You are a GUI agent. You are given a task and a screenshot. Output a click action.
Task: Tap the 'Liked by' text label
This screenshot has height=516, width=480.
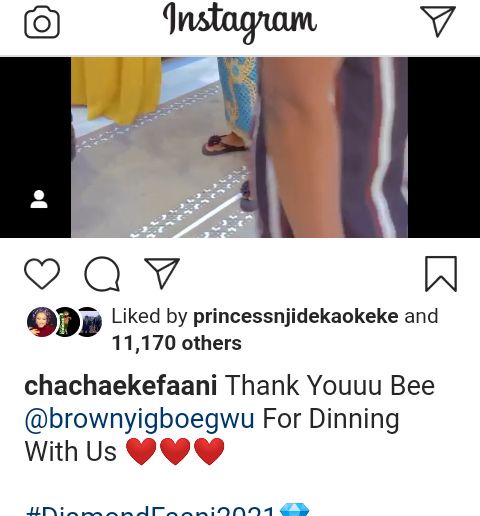coord(149,316)
